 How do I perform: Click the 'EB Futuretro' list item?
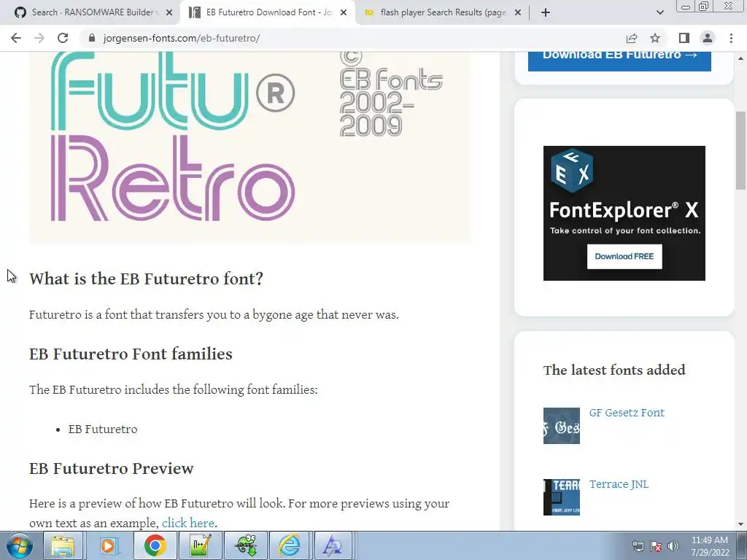coord(102,429)
